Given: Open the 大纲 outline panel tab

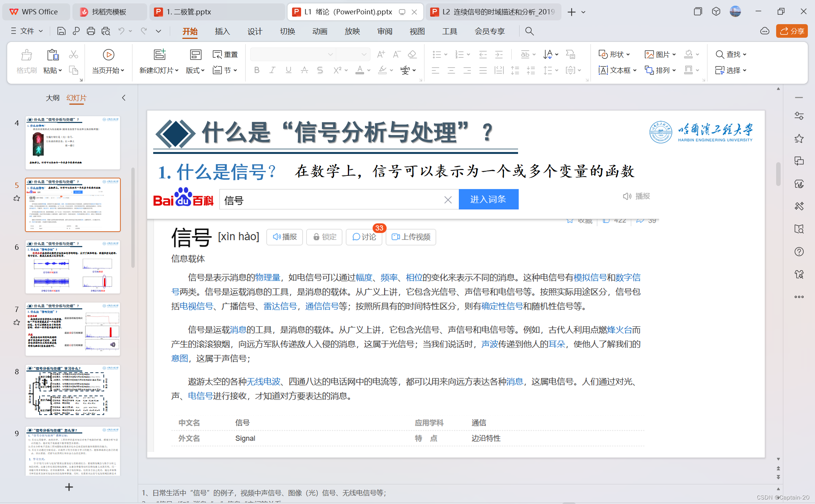Looking at the screenshot, I should click(52, 98).
